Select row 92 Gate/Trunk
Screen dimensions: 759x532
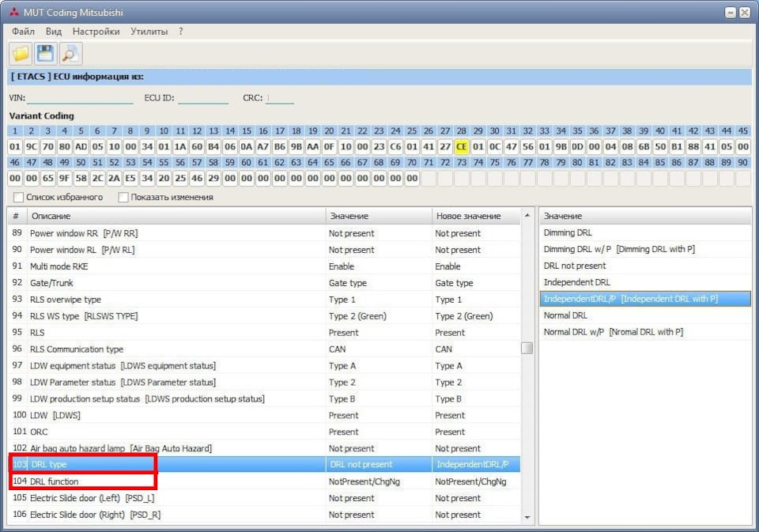tap(264, 283)
